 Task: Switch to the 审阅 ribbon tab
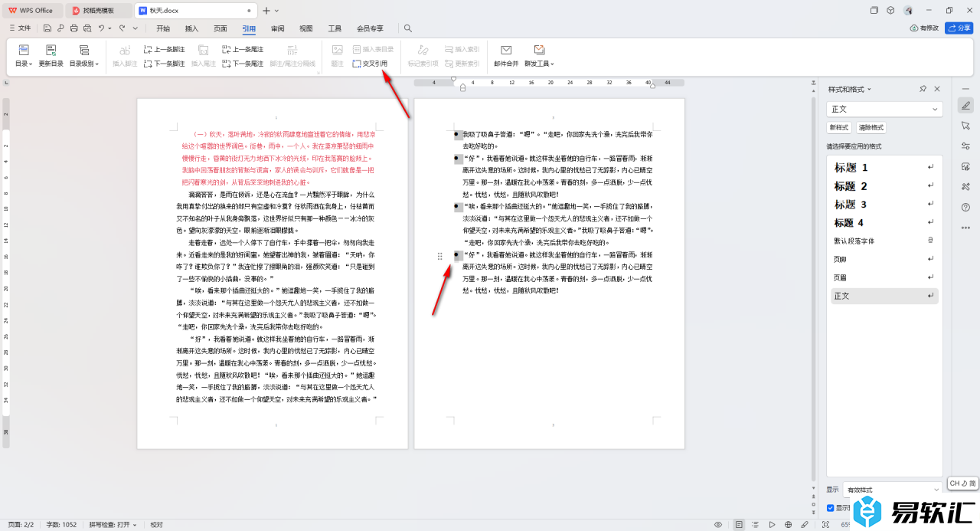pos(278,28)
